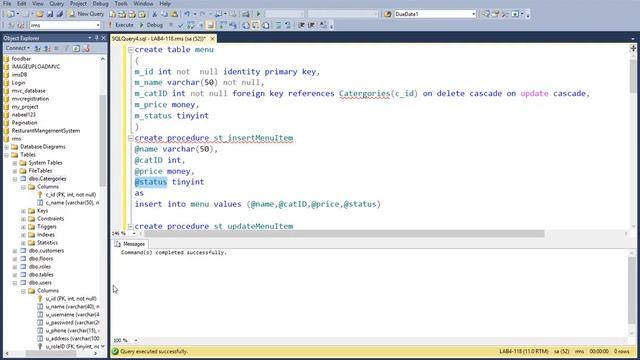Screen dimensions: 640x360
Task: Click the editor horizontal scrollbar
Action: click(344, 233)
